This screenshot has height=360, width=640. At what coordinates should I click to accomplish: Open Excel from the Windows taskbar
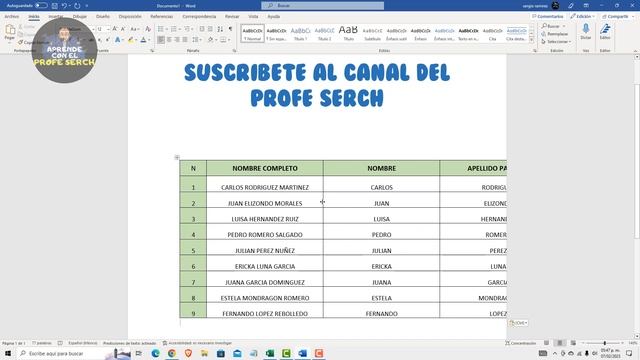pos(270,353)
